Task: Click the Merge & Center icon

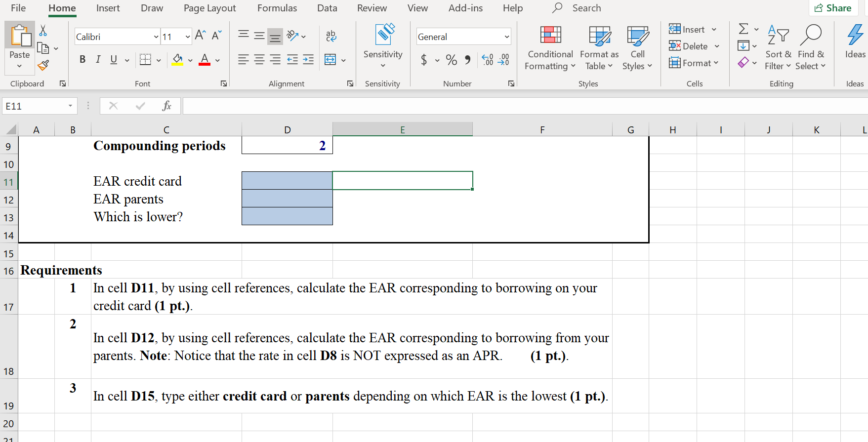Action: (x=330, y=60)
